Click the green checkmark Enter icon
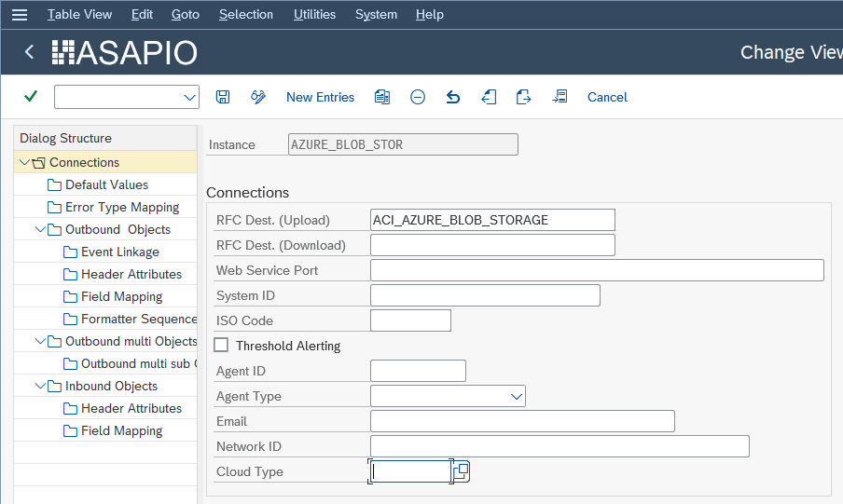 (31, 97)
